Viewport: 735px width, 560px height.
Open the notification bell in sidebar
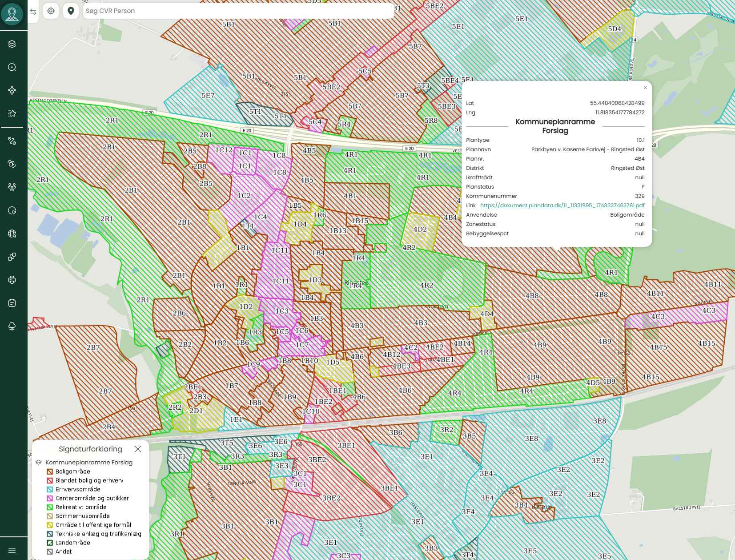[12, 326]
